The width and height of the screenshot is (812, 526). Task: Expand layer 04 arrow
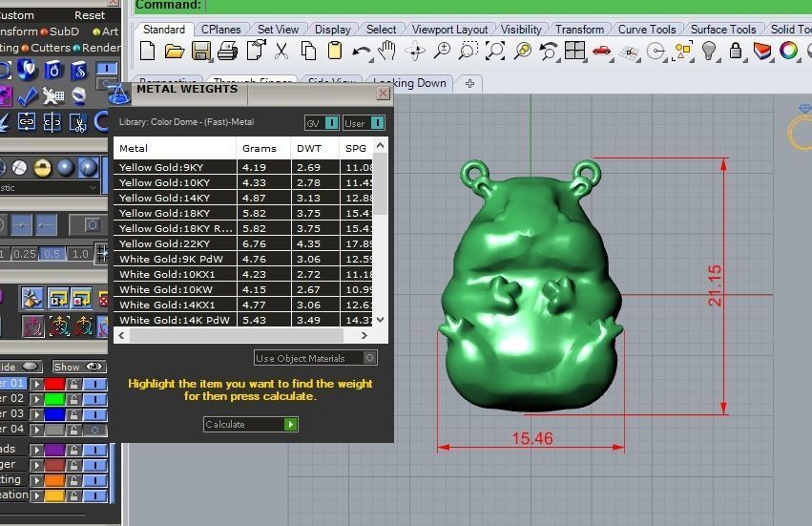(36, 430)
